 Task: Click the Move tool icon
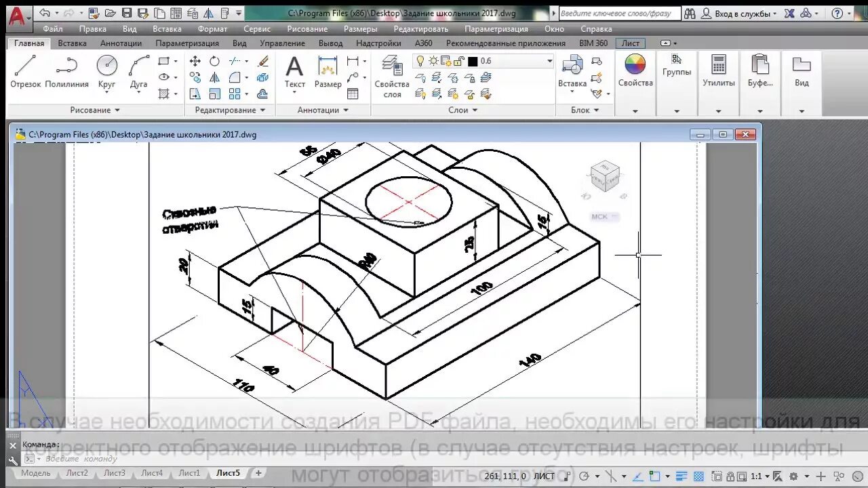(195, 61)
